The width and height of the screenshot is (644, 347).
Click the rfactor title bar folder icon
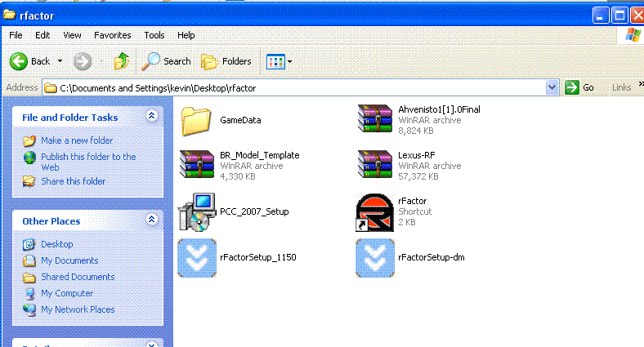pyautogui.click(x=10, y=16)
